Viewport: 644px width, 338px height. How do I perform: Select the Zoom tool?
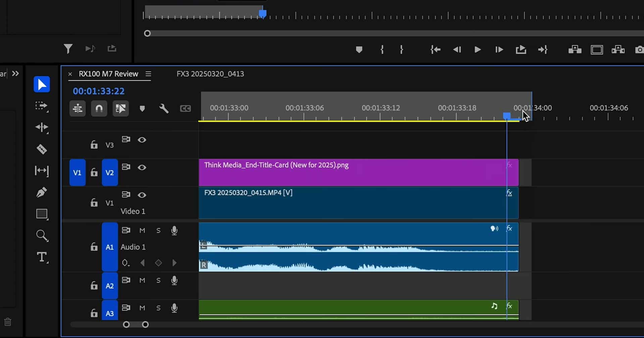[x=42, y=235]
